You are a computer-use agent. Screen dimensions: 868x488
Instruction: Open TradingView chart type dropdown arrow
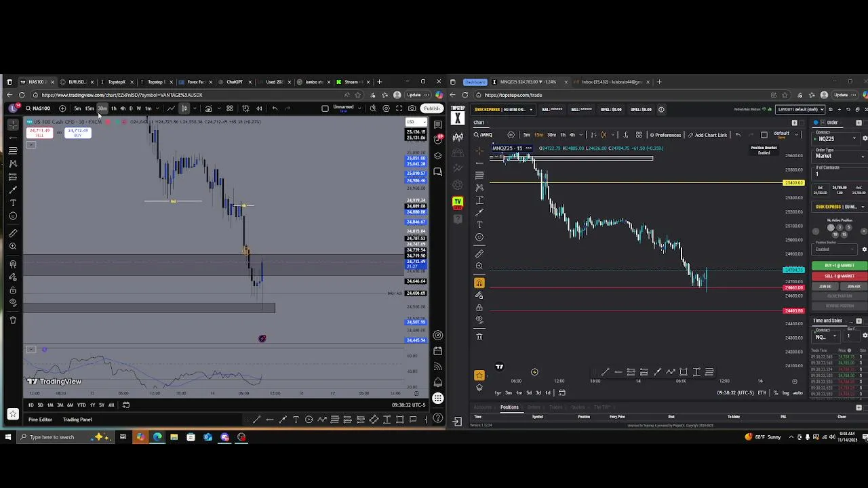(194, 108)
